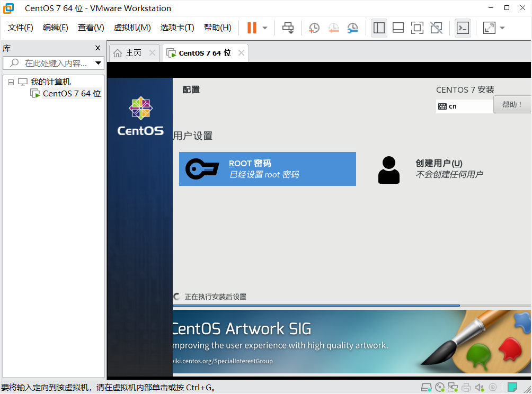This screenshot has width=532, height=394.
Task: Open the 文件(F) menu
Action: pyautogui.click(x=20, y=28)
